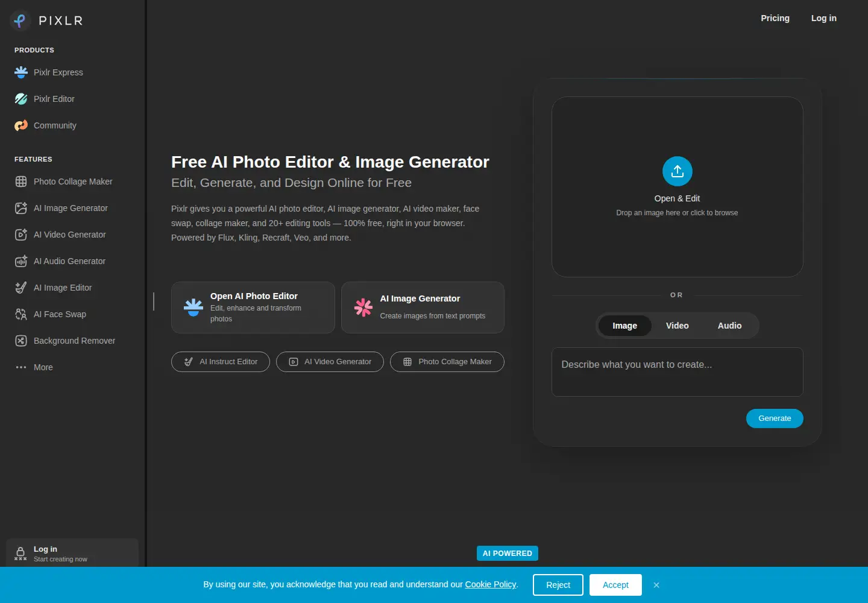Open the AI Image Generator card
The image size is (868, 603).
pyautogui.click(x=423, y=308)
